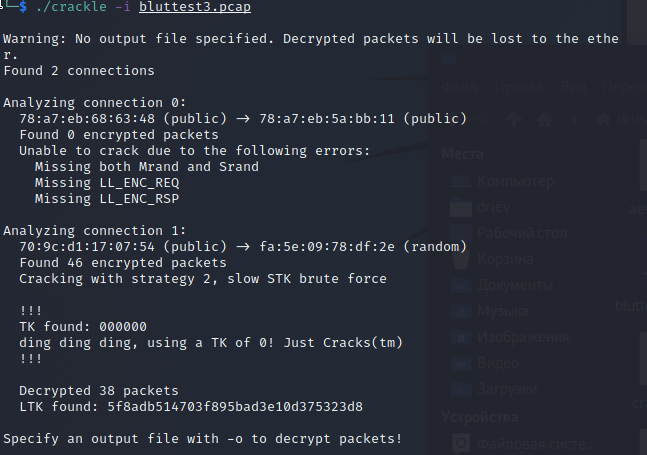Click the Места section header
The height and width of the screenshot is (455, 647).
[x=462, y=154]
